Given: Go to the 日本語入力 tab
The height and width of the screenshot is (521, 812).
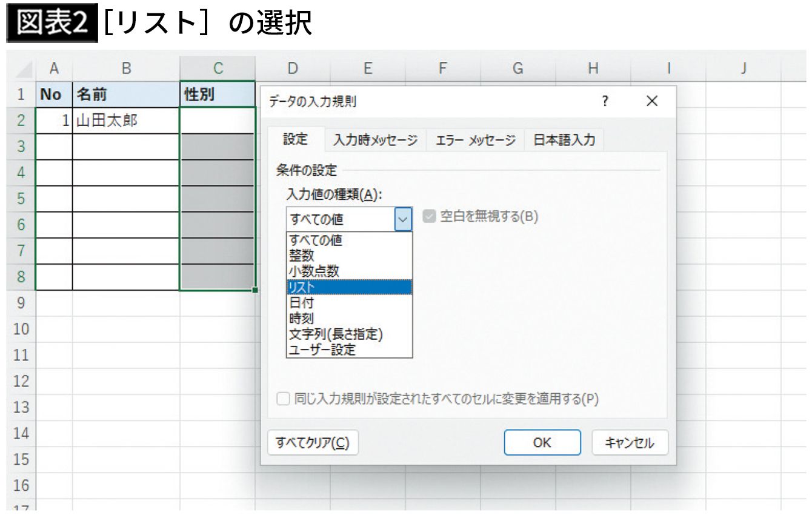Looking at the screenshot, I should tap(564, 141).
